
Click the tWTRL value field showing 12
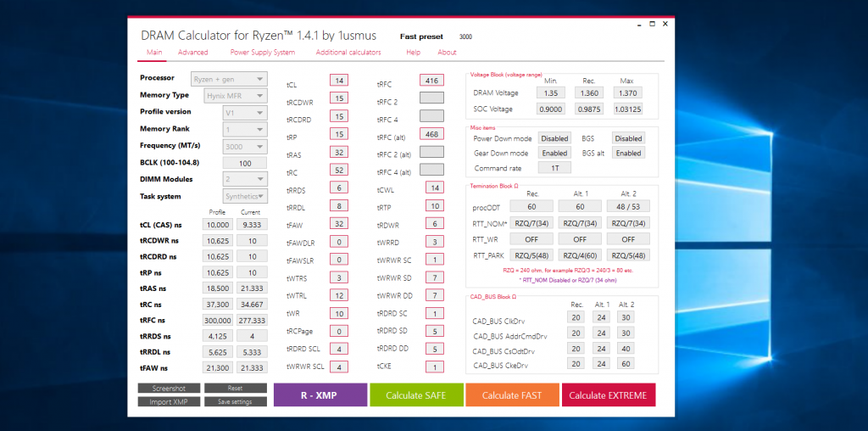pyautogui.click(x=339, y=296)
